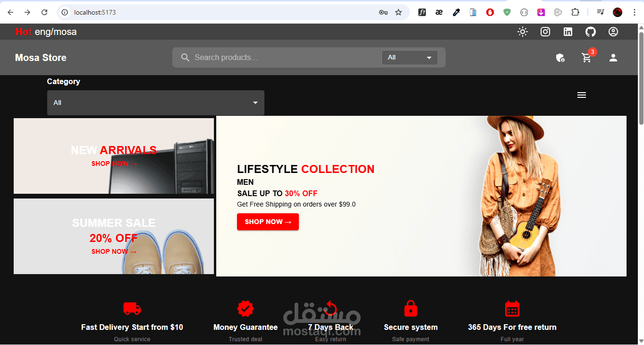Viewport: 644px width, 345px height.
Task: Click the user profile icon next to cart
Action: pyautogui.click(x=613, y=58)
